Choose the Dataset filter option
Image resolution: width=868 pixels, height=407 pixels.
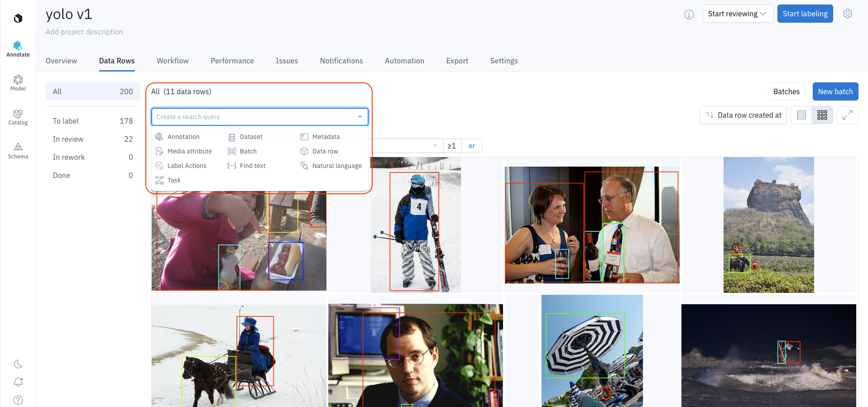click(245, 137)
